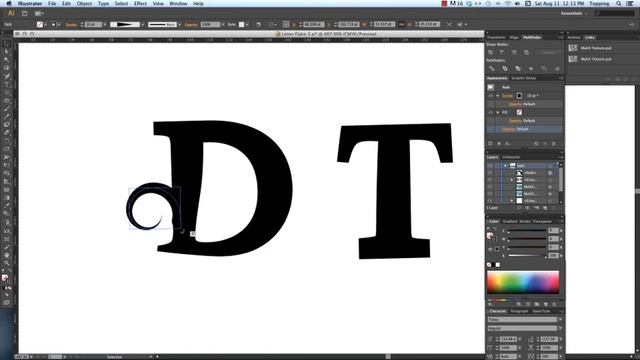Viewport: 640px width, 360px height.
Task: Open the Window menu
Action: [178, 3]
